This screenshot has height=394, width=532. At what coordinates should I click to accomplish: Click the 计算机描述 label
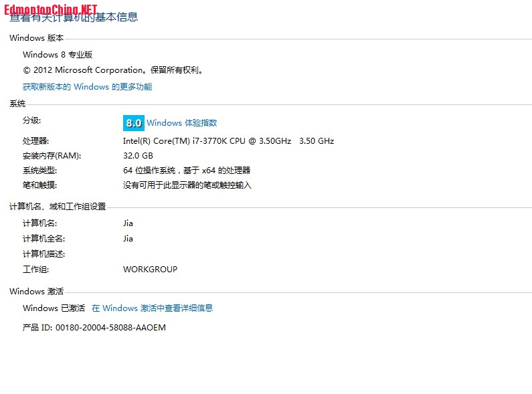click(x=43, y=254)
